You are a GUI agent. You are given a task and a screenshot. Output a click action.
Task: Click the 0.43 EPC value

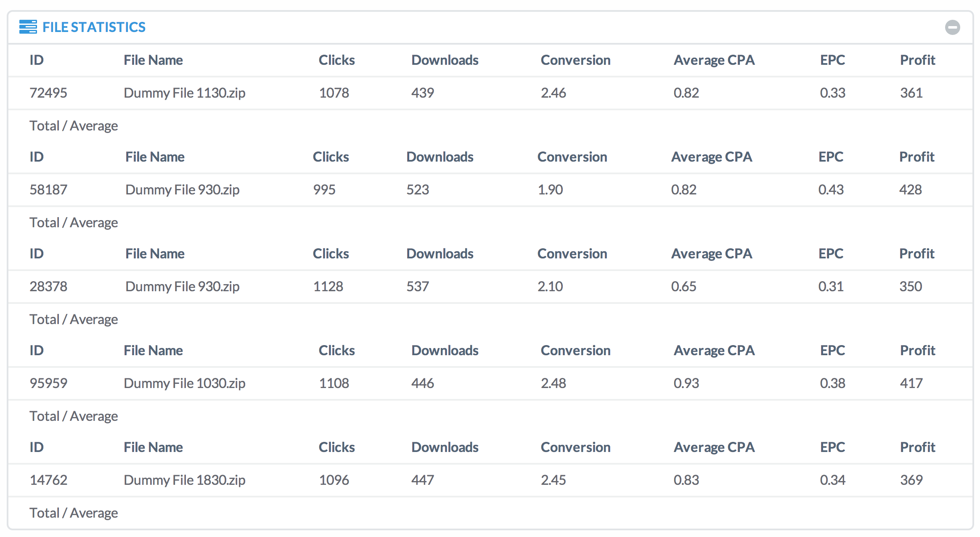pyautogui.click(x=831, y=189)
